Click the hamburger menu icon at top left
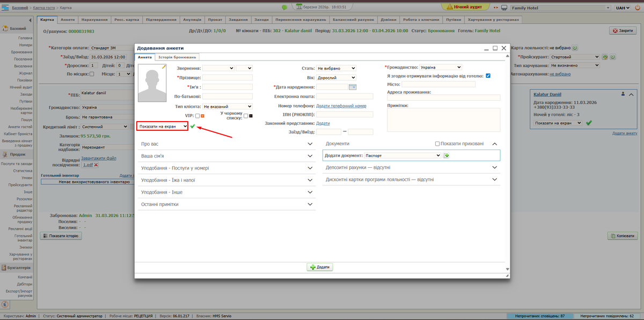The width and height of the screenshot is (644, 320). (5, 8)
